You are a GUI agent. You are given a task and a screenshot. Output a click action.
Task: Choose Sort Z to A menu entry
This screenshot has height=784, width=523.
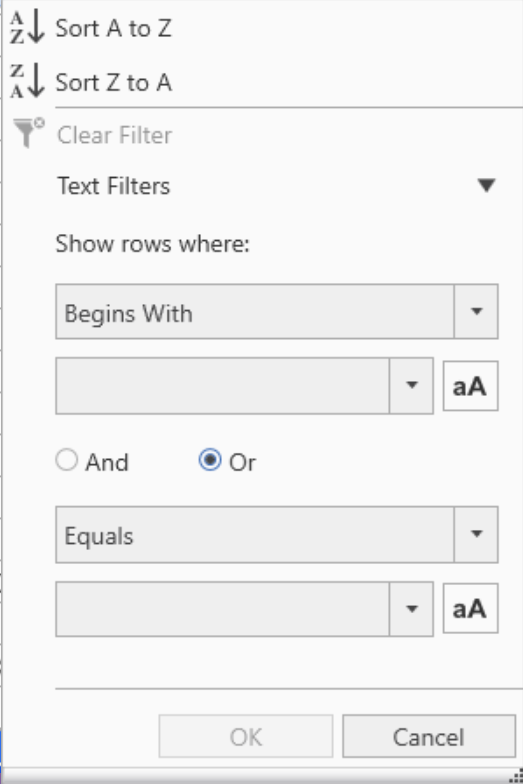pyautogui.click(x=113, y=82)
